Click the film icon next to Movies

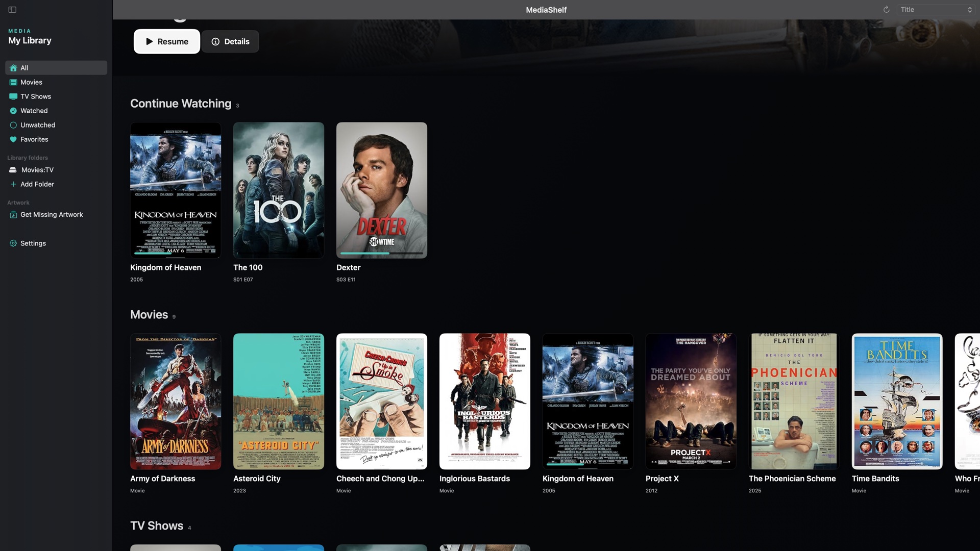(x=13, y=82)
